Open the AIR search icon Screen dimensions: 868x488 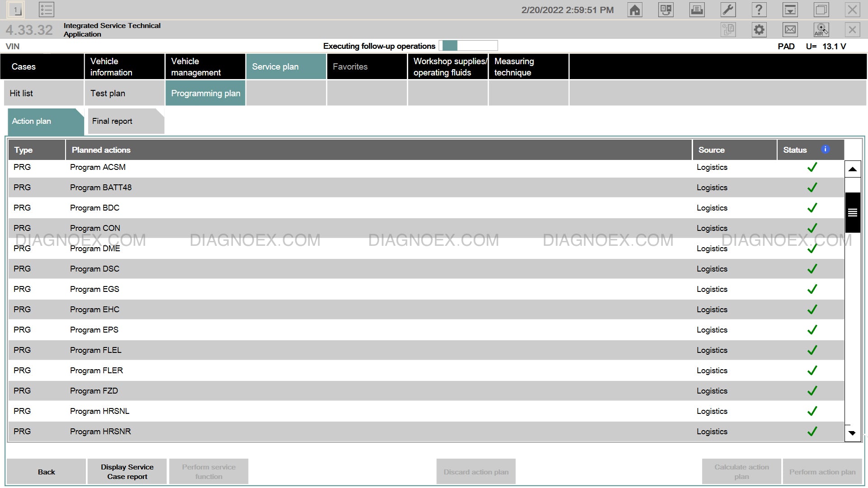(x=821, y=30)
